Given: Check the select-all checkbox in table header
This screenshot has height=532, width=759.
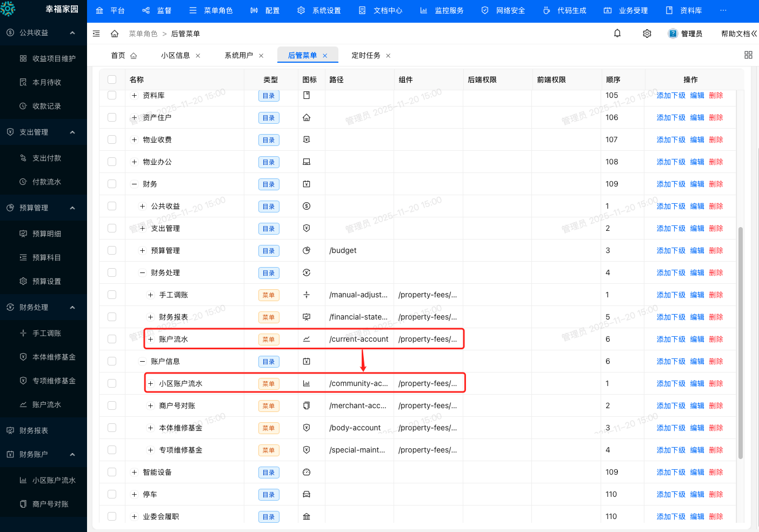Looking at the screenshot, I should (112, 79).
